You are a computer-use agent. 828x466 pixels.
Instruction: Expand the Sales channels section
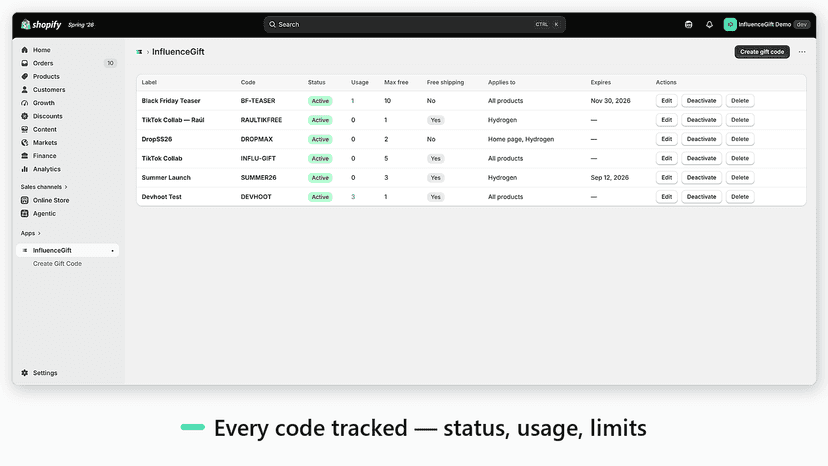coord(44,187)
